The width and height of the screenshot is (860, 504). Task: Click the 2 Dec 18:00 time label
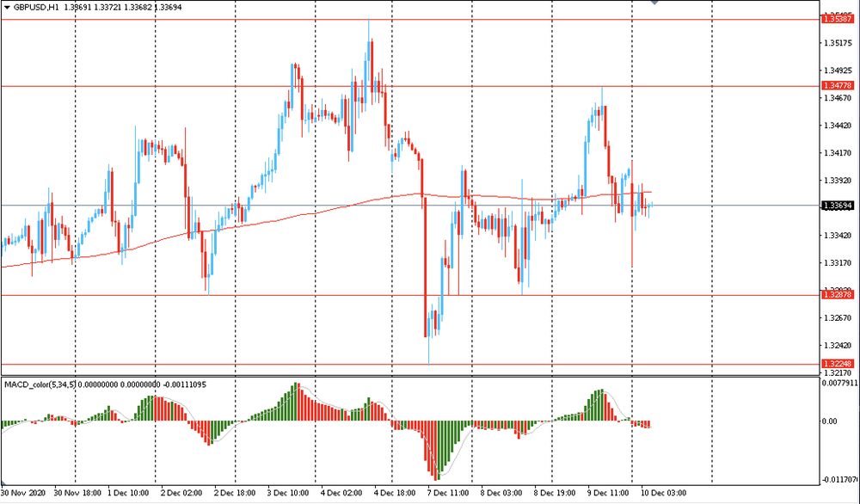coord(235,493)
